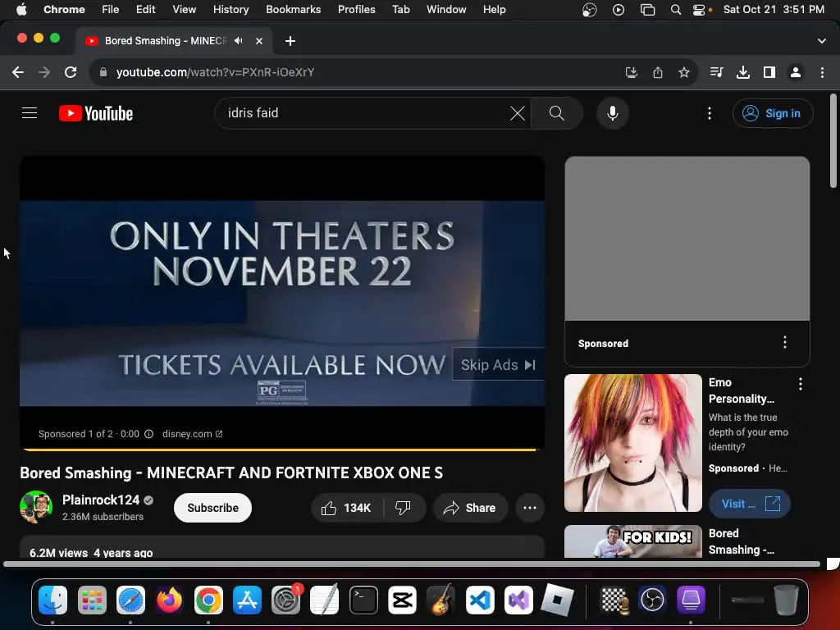Viewport: 840px width, 630px height.
Task: Open OBS in the Dock
Action: point(652,600)
